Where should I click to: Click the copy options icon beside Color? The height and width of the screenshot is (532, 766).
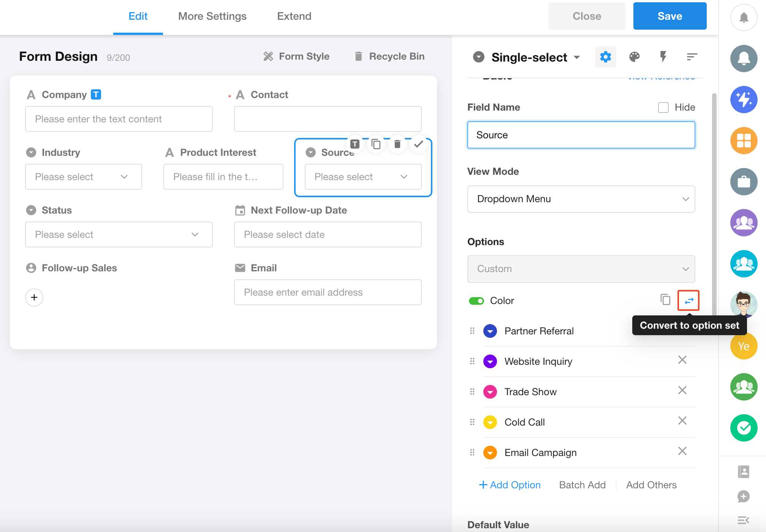pos(665,300)
